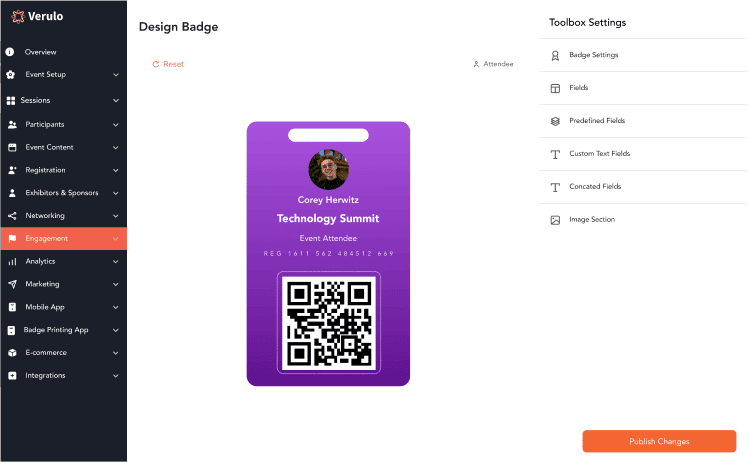
Task: Click the Overview info icon
Action: [10, 52]
